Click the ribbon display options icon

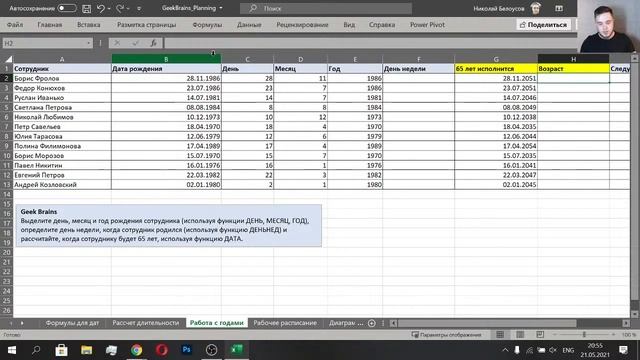pyautogui.click(x=559, y=8)
